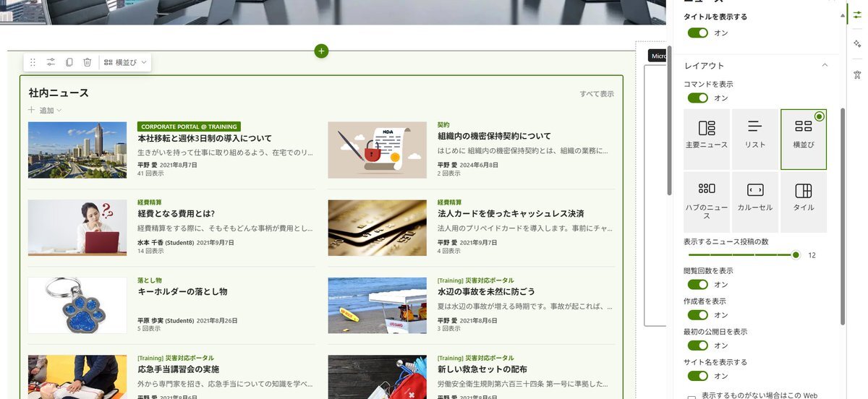Choose the リスト layout tile

pos(755,140)
